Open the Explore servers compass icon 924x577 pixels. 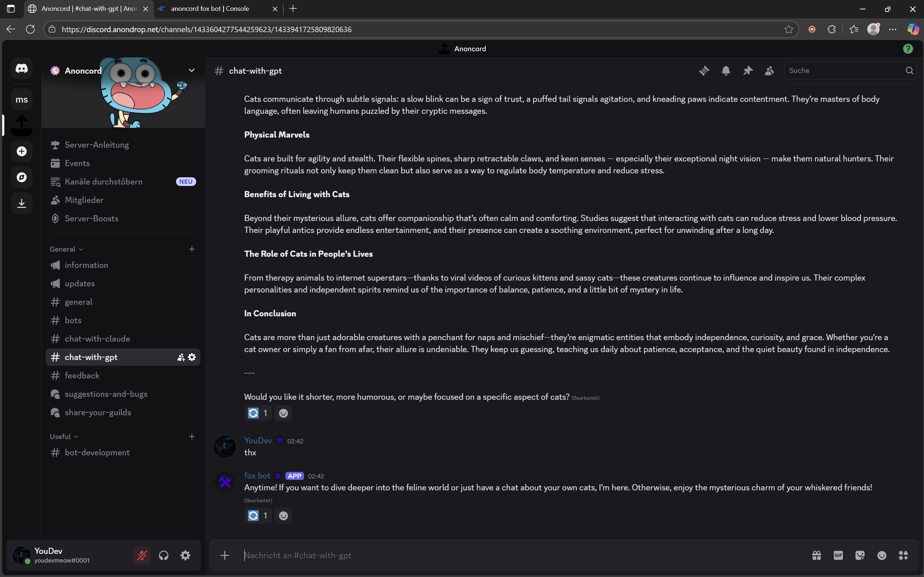click(21, 177)
